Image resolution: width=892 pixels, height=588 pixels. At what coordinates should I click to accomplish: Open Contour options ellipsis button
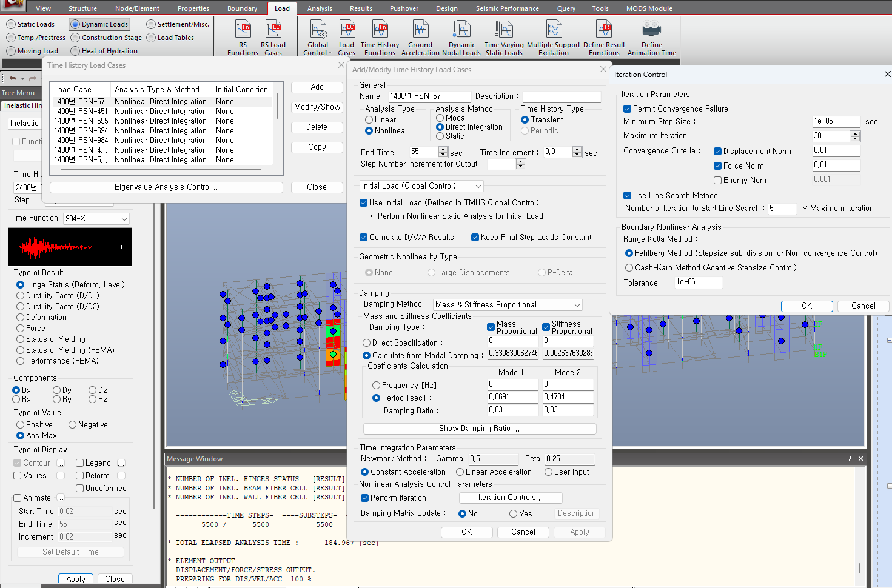(x=60, y=463)
